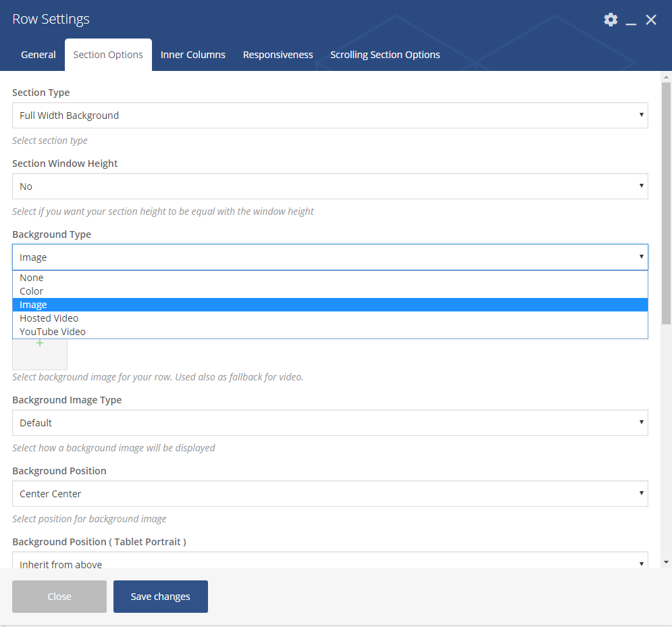
Task: Expand the Section Type dropdown
Action: 330,116
